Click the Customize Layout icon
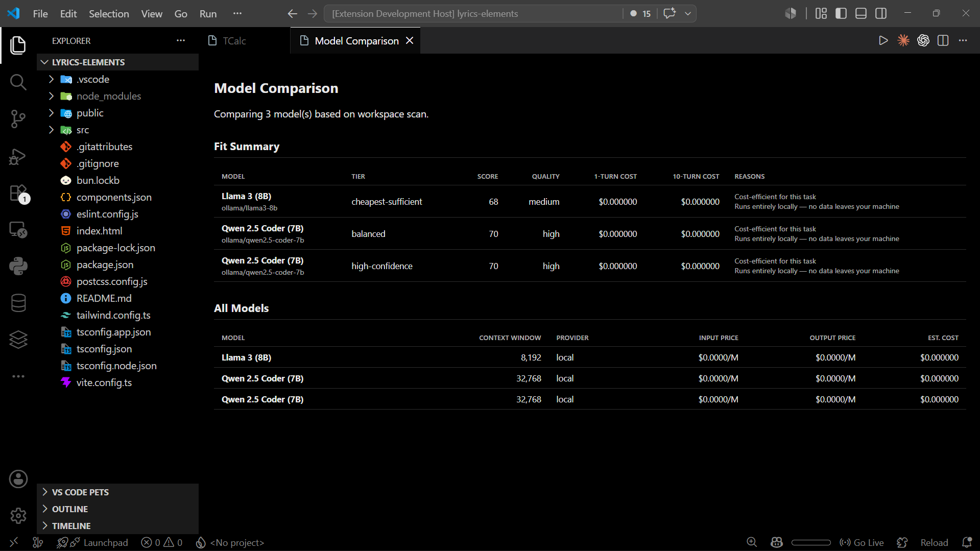 coord(821,13)
